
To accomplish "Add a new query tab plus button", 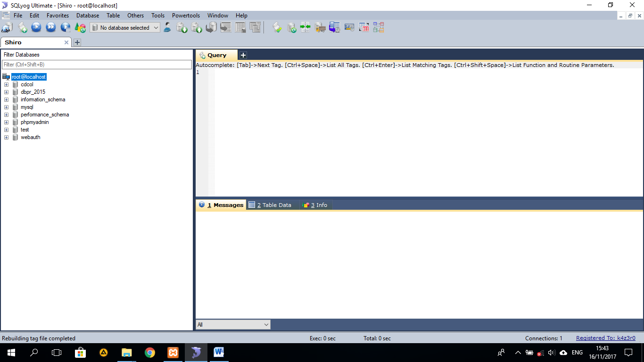I will [243, 55].
